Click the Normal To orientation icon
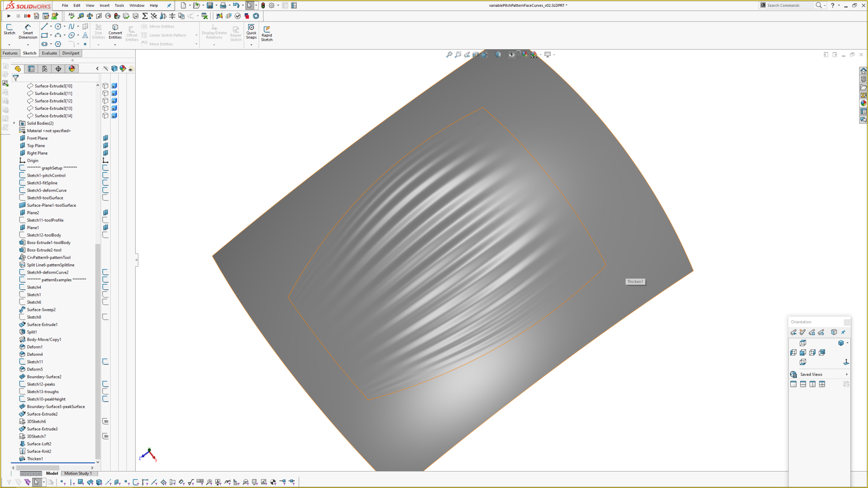Screen dimensions: 868x488 point(846,362)
